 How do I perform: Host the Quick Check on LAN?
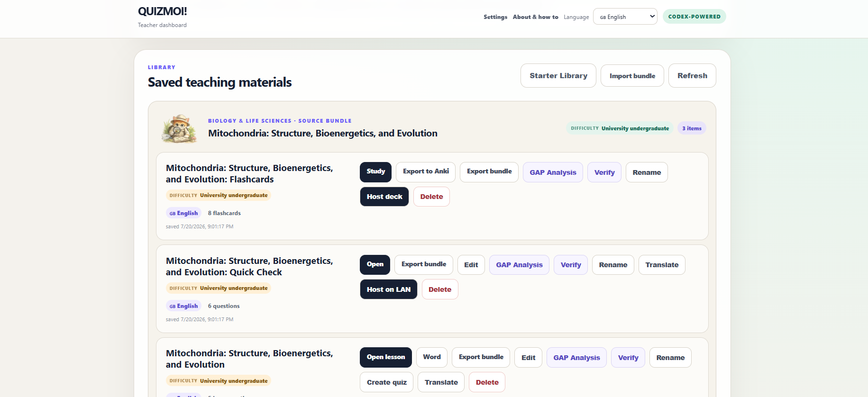pos(389,289)
